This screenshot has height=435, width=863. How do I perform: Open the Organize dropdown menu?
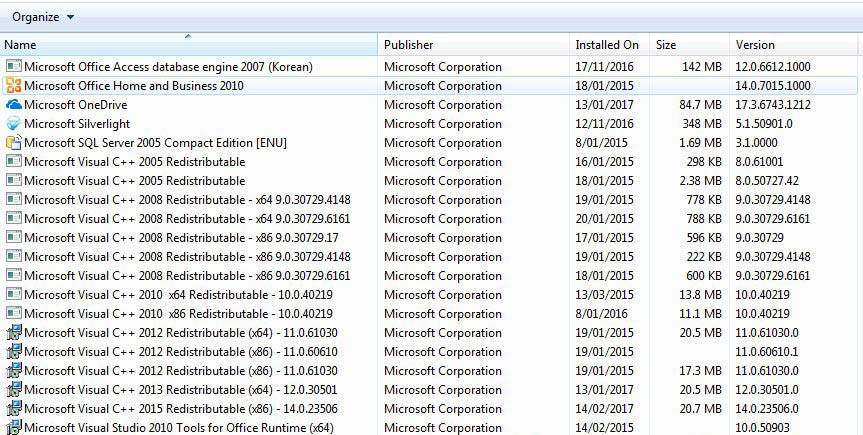tap(43, 17)
